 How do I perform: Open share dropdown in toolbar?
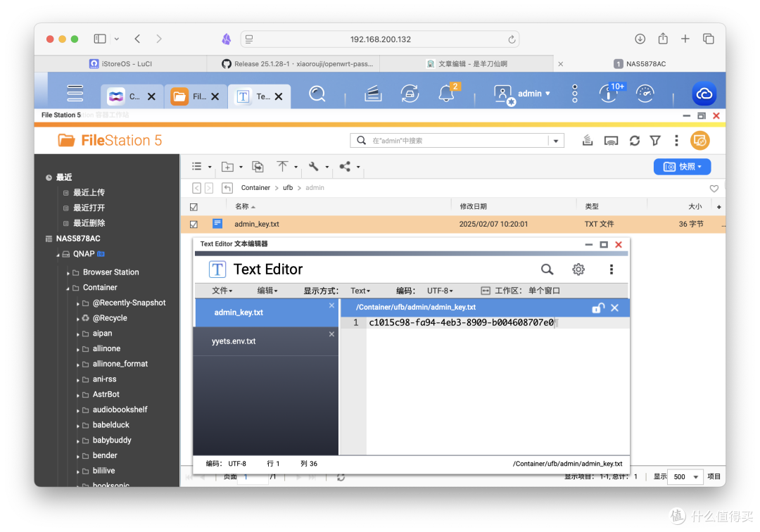pyautogui.click(x=350, y=167)
